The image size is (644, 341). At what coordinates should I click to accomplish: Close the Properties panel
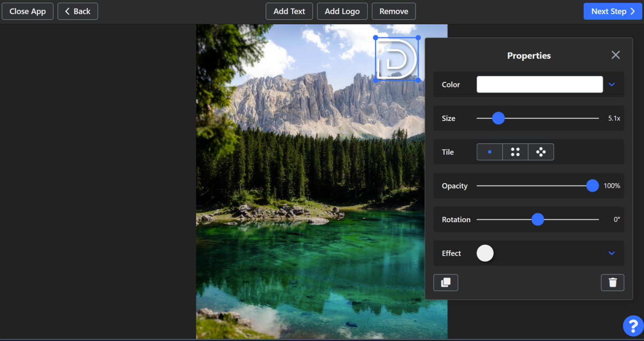coord(616,55)
